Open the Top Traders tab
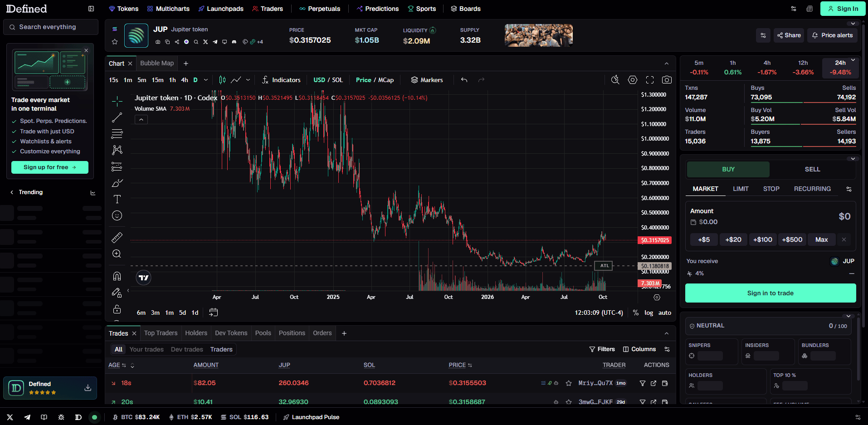This screenshot has width=868, height=425. click(x=161, y=333)
